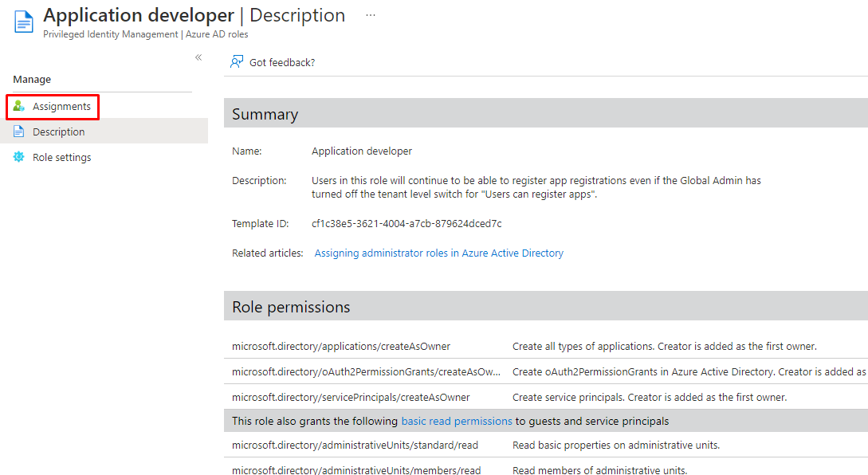Viewport: 868px width, 475px height.
Task: Select the administrativeUnits/standard/read permission row
Action: point(356,446)
